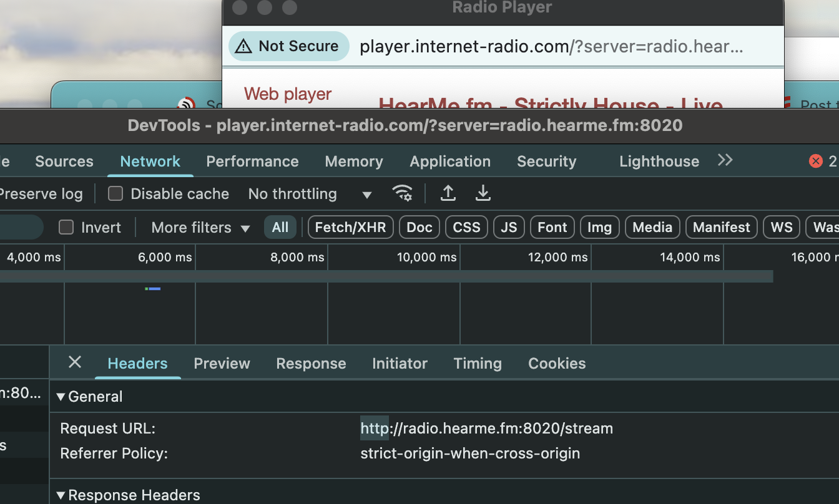839x504 pixels.
Task: Click the export HAR download icon
Action: [483, 193]
